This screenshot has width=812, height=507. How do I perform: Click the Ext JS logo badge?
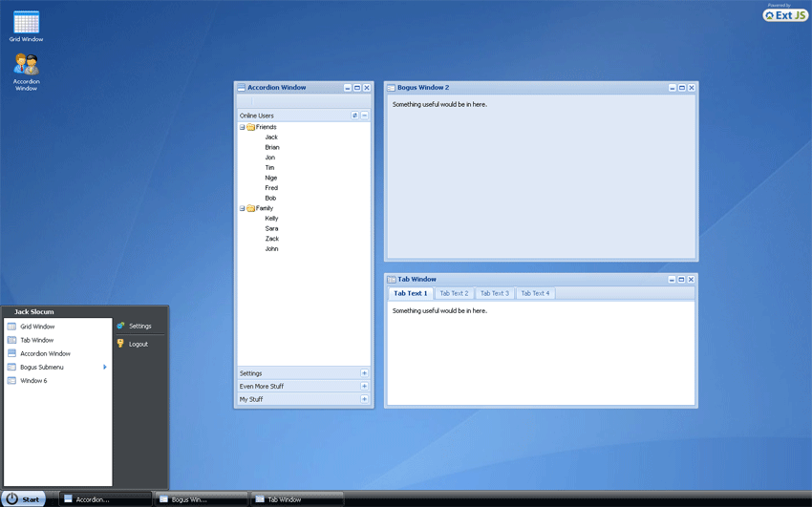[x=785, y=15]
